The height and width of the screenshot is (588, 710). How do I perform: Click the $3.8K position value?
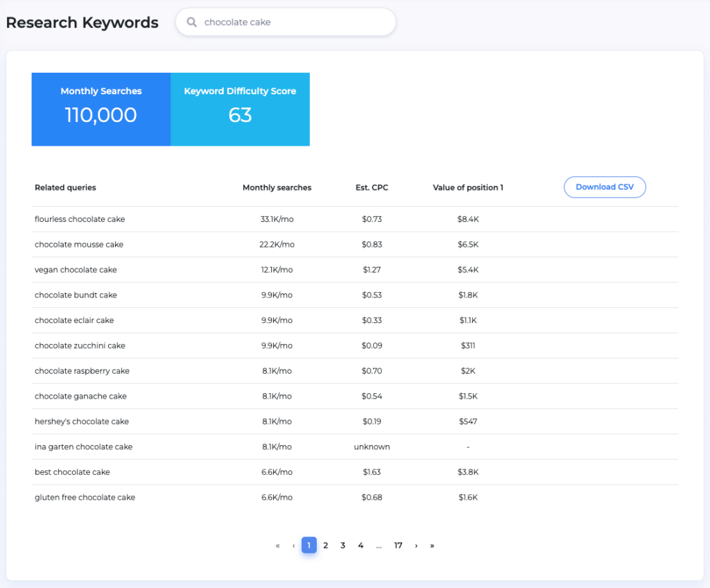pos(468,472)
